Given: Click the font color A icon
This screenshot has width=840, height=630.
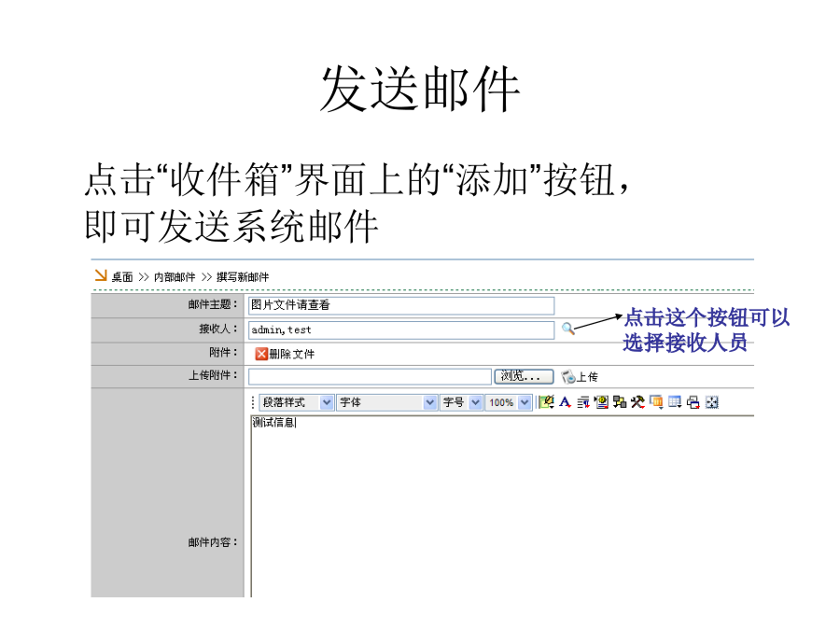Looking at the screenshot, I should (x=566, y=401).
